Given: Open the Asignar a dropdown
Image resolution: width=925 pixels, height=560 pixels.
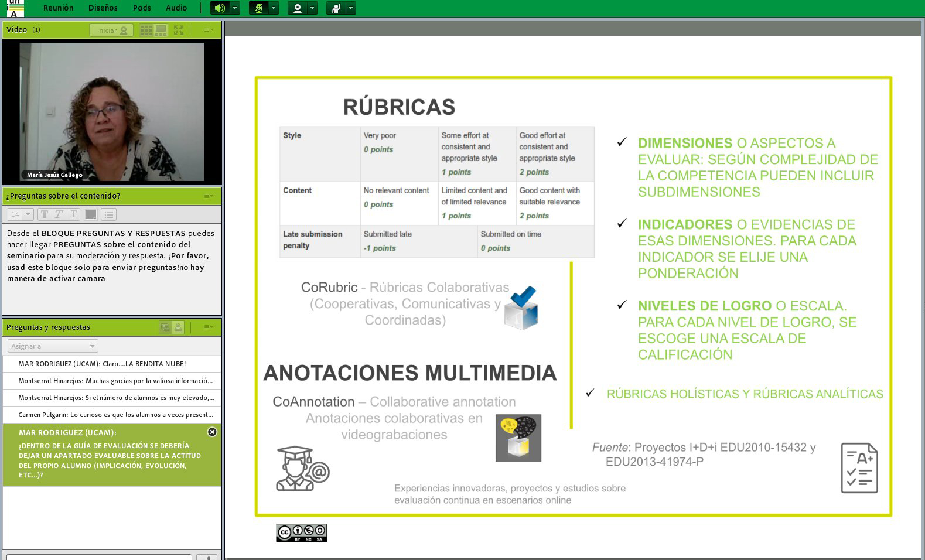Looking at the screenshot, I should coord(53,346).
